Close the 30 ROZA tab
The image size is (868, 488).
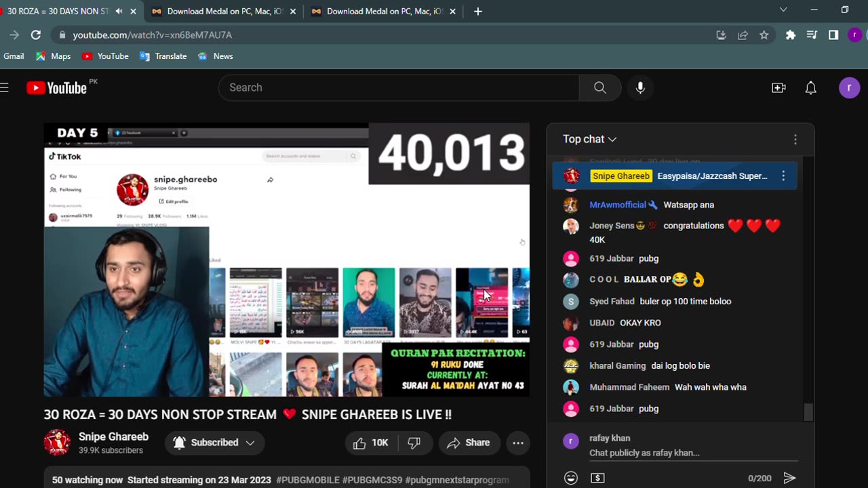(x=133, y=11)
